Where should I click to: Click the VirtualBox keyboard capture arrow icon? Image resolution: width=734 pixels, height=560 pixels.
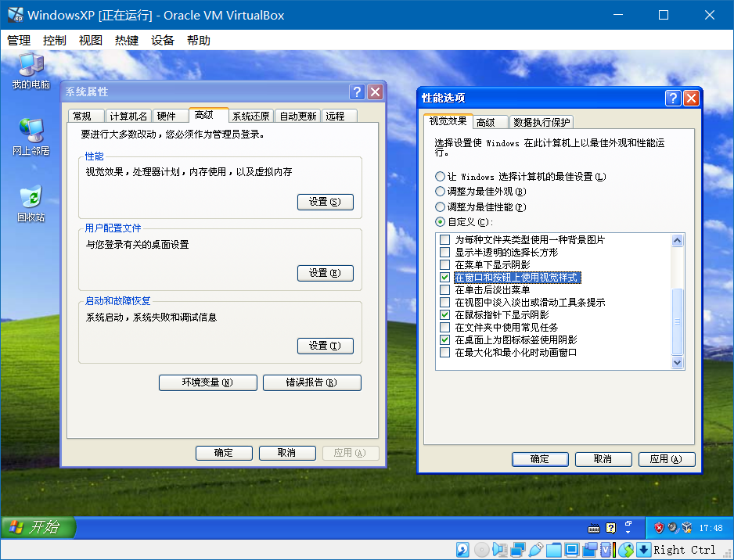[x=644, y=550]
